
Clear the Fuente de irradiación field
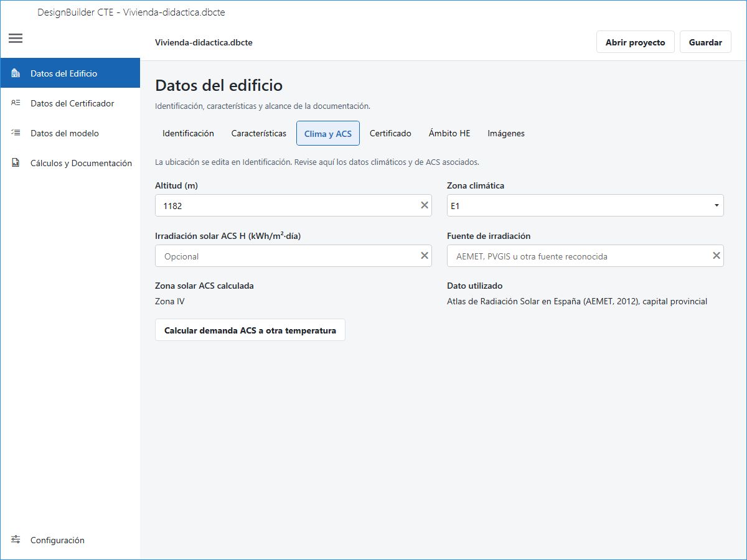click(716, 256)
